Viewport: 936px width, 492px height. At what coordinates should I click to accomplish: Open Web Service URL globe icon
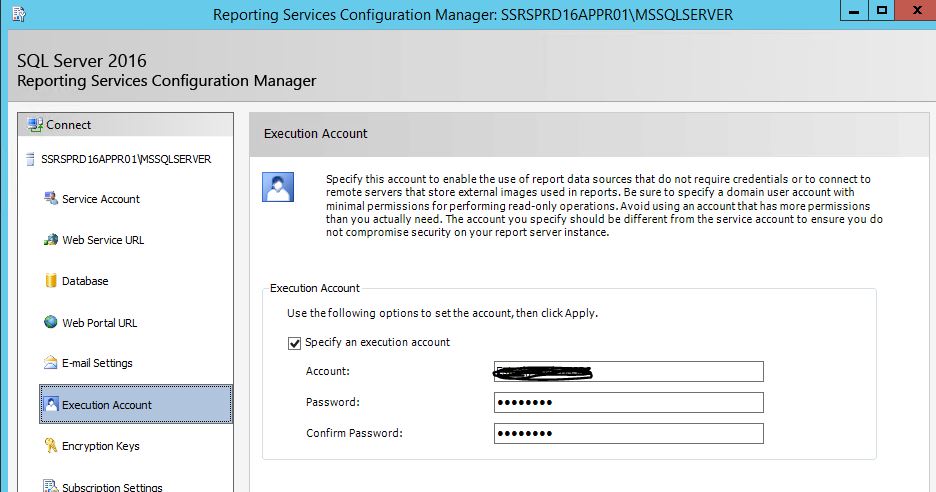pyautogui.click(x=51, y=240)
